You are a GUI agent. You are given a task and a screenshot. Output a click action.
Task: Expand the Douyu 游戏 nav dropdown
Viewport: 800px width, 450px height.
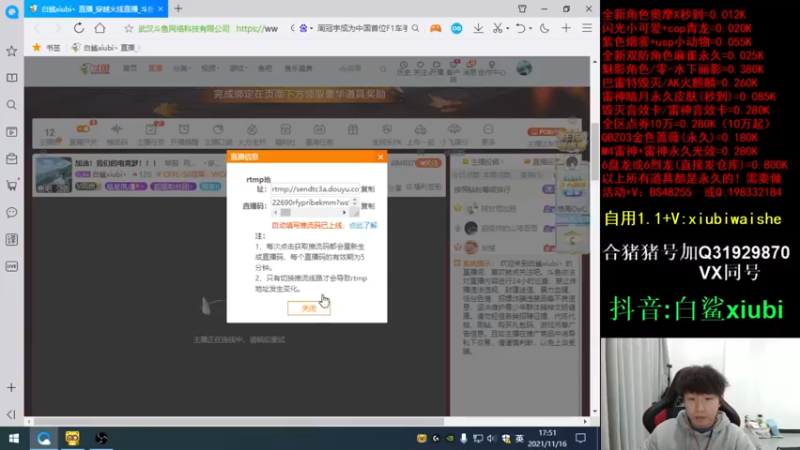coord(238,68)
